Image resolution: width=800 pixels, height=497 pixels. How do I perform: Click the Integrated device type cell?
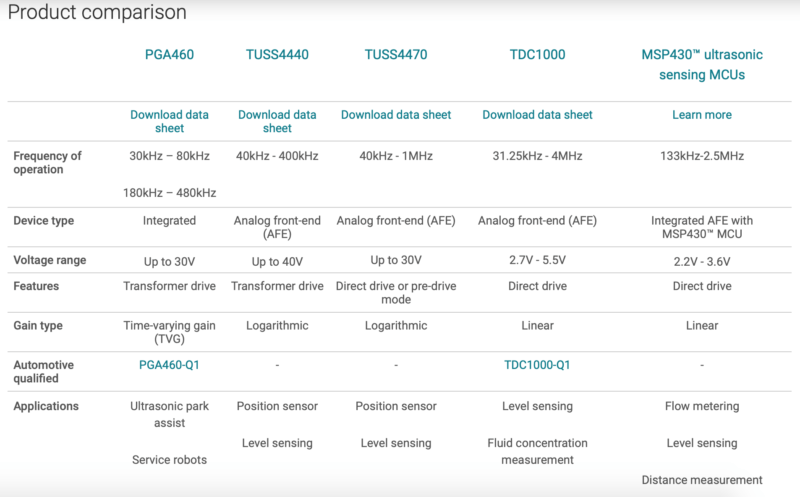click(x=169, y=220)
